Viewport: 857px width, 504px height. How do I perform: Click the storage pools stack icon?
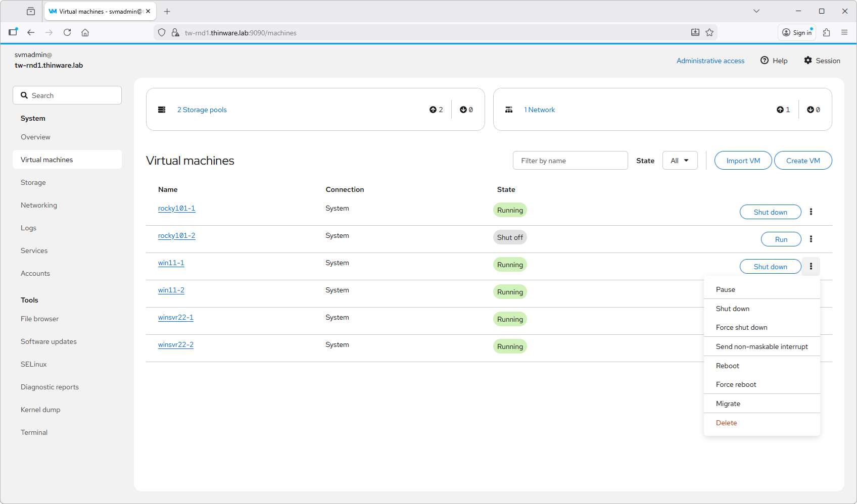coord(162,110)
